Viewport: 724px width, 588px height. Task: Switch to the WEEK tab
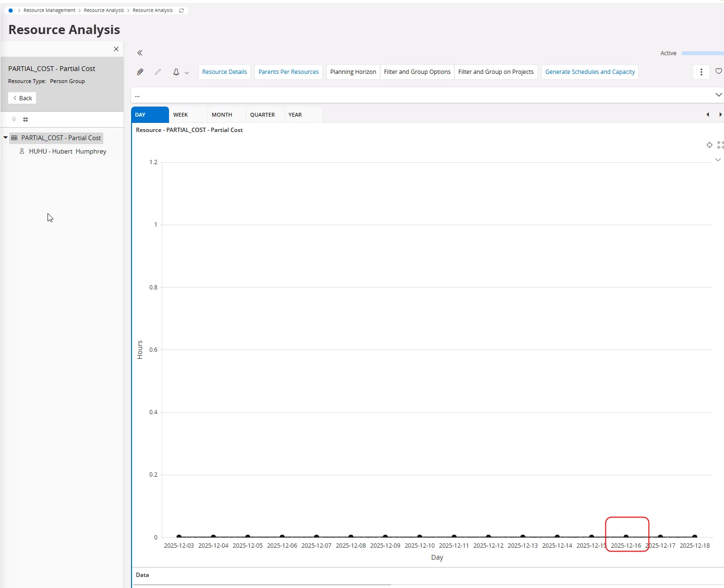(188, 115)
